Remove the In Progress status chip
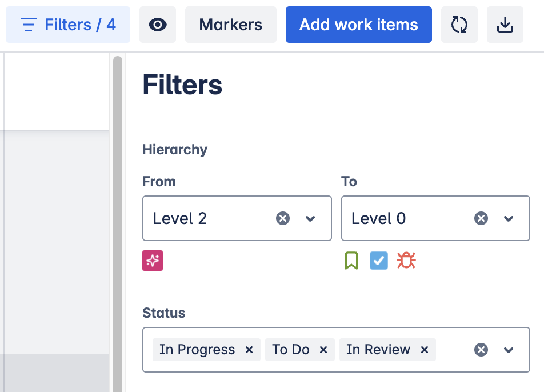 pos(249,350)
